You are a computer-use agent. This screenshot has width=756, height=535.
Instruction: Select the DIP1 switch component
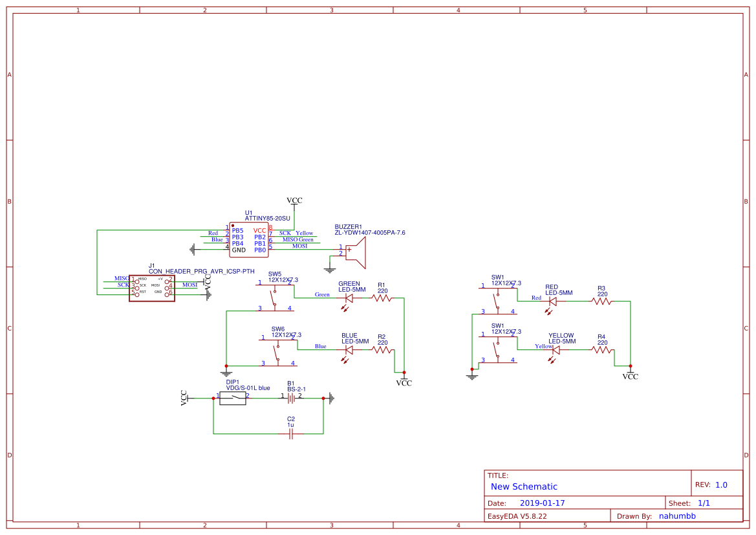point(233,399)
